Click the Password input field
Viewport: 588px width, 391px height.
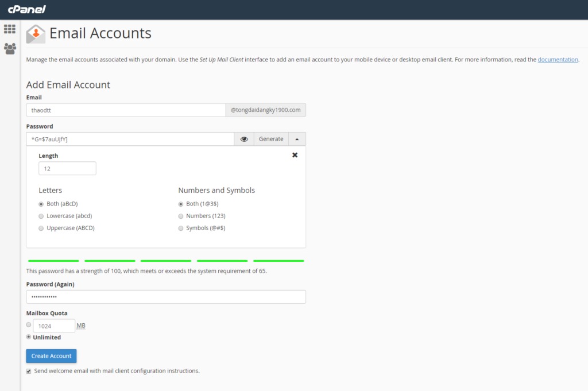coord(130,139)
